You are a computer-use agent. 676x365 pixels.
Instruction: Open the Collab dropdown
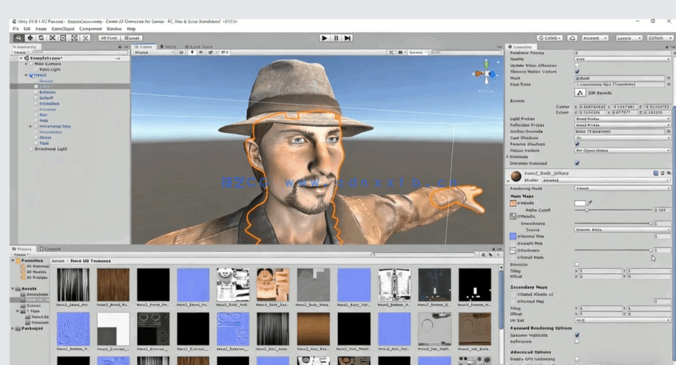click(550, 38)
